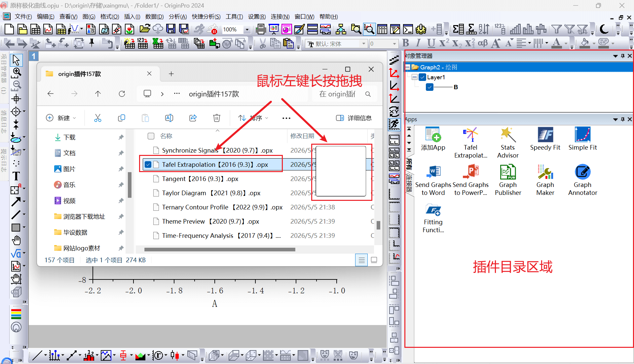Image resolution: width=634 pixels, height=364 pixels.
Task: Open the font name dropdown 默认: 宋体
Action: (364, 44)
